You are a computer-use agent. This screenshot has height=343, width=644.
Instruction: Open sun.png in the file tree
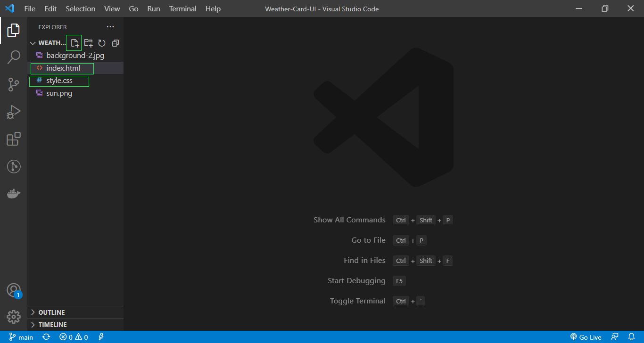click(75, 93)
